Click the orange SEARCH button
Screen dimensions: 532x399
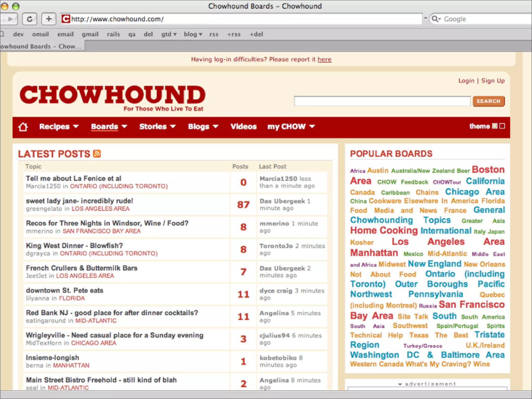tap(488, 101)
